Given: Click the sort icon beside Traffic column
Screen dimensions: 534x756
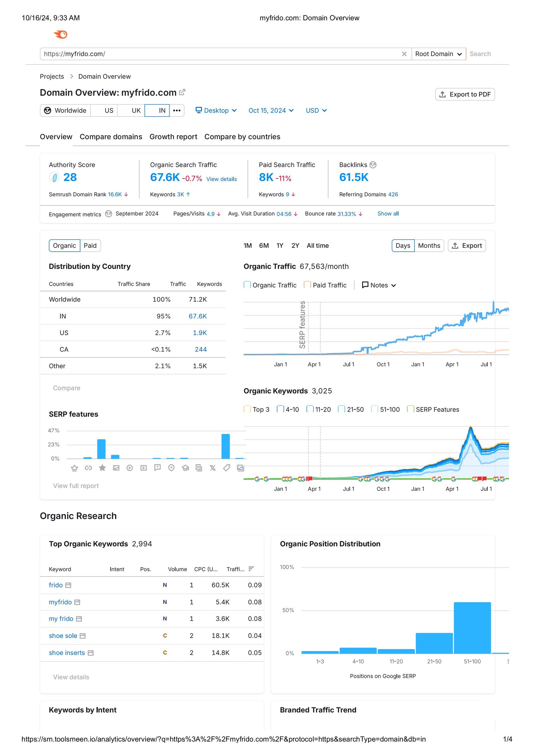Looking at the screenshot, I should point(251,569).
